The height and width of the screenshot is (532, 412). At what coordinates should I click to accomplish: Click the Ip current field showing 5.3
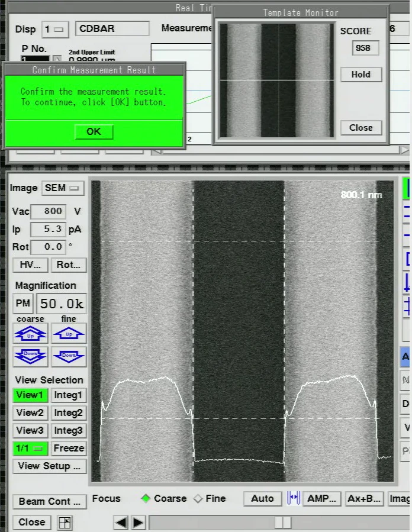coord(48,230)
